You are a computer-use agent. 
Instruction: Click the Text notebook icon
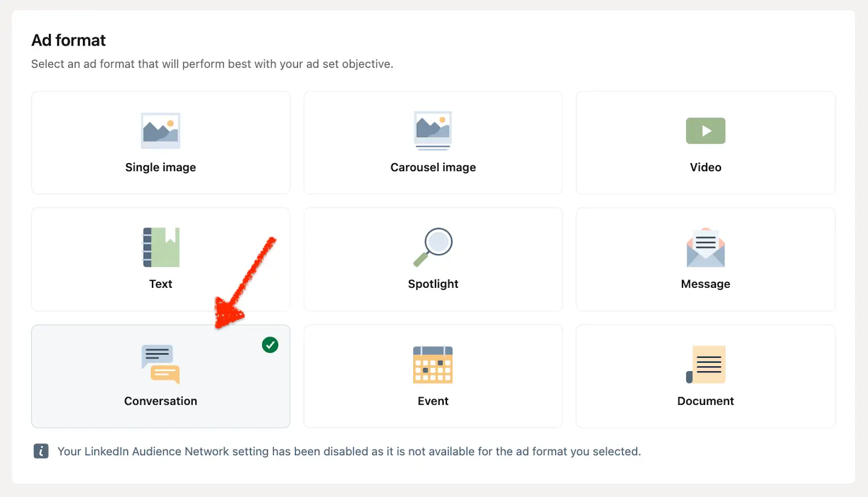tap(161, 247)
